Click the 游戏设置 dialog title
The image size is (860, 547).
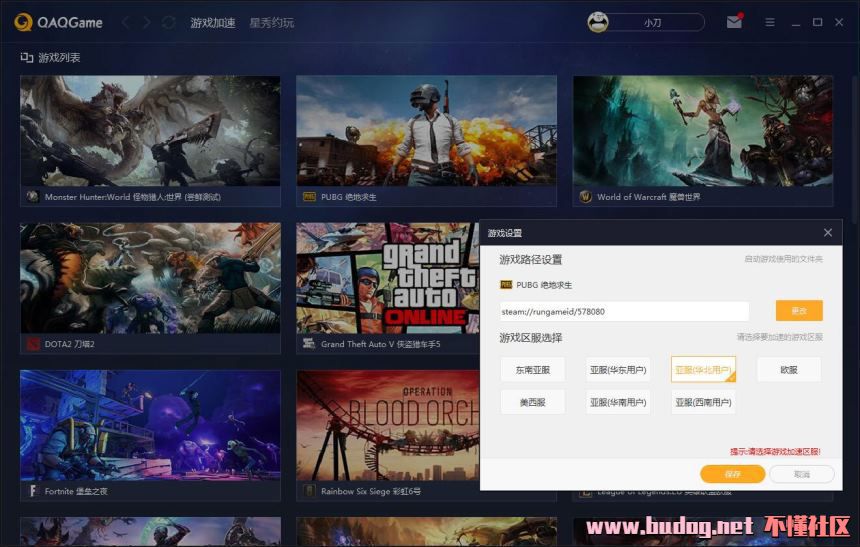[x=505, y=233]
